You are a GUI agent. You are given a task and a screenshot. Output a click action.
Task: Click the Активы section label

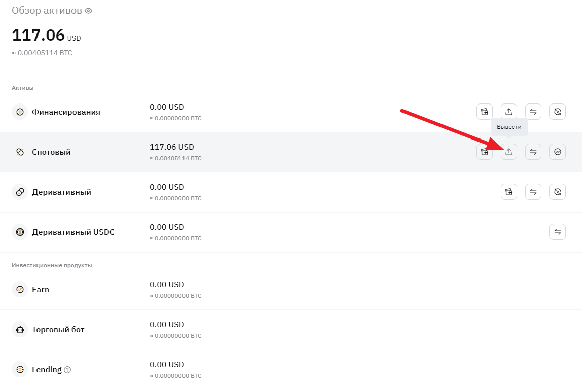click(22, 88)
